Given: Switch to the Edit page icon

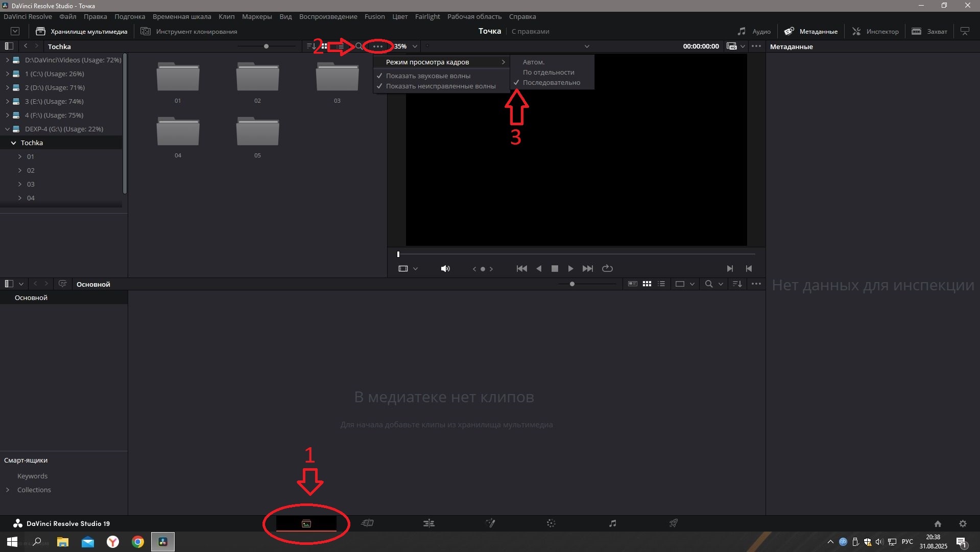Looking at the screenshot, I should coord(428,523).
